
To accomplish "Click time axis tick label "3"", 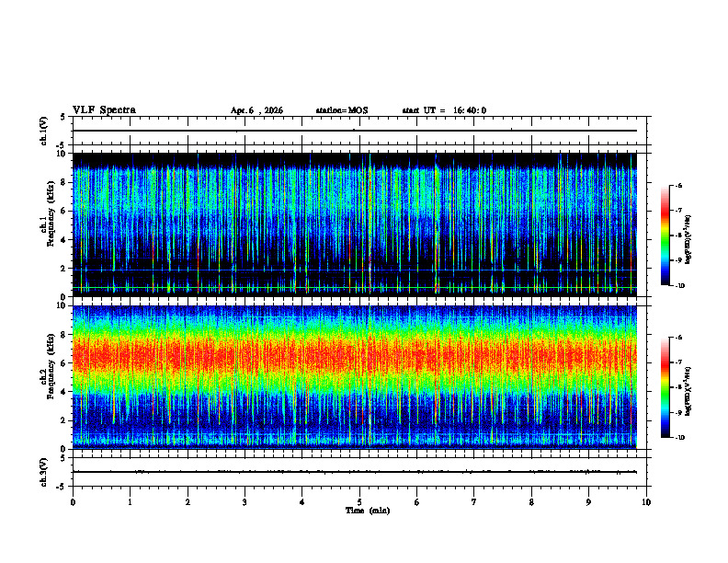I will (245, 502).
